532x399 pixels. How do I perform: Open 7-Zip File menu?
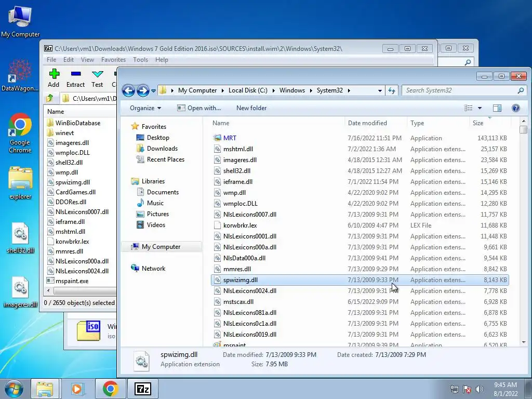(x=51, y=60)
